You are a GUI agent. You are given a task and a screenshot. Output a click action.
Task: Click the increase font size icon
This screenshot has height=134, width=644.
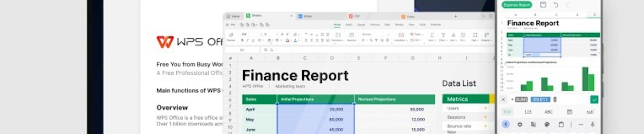pyautogui.click(x=282, y=34)
